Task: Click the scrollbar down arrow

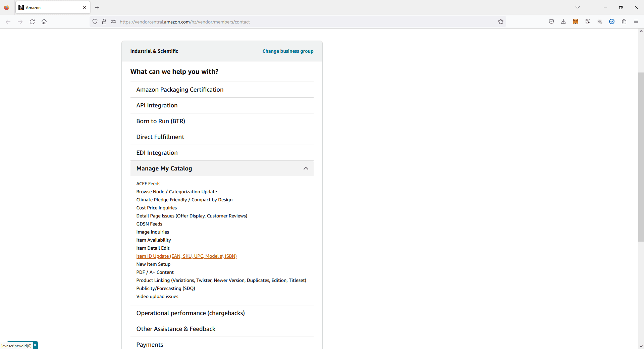Action: [x=641, y=346]
